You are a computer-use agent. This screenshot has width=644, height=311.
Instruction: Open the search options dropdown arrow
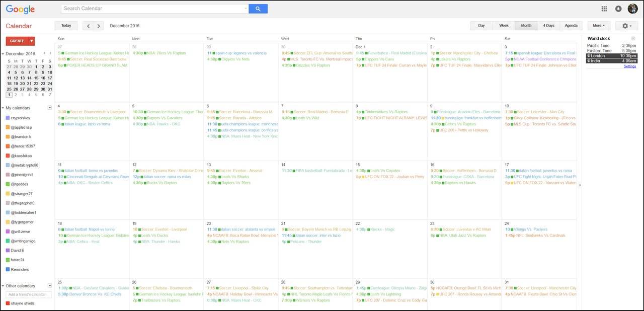pos(246,9)
